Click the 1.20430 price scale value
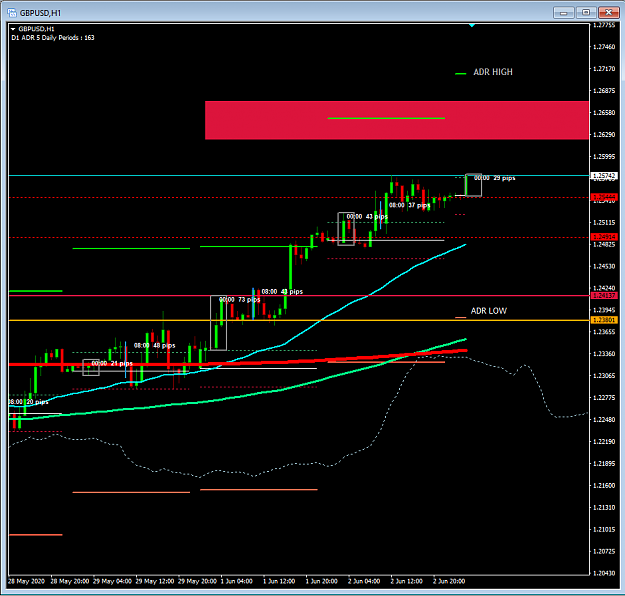This screenshot has width=625, height=596. 604,573
